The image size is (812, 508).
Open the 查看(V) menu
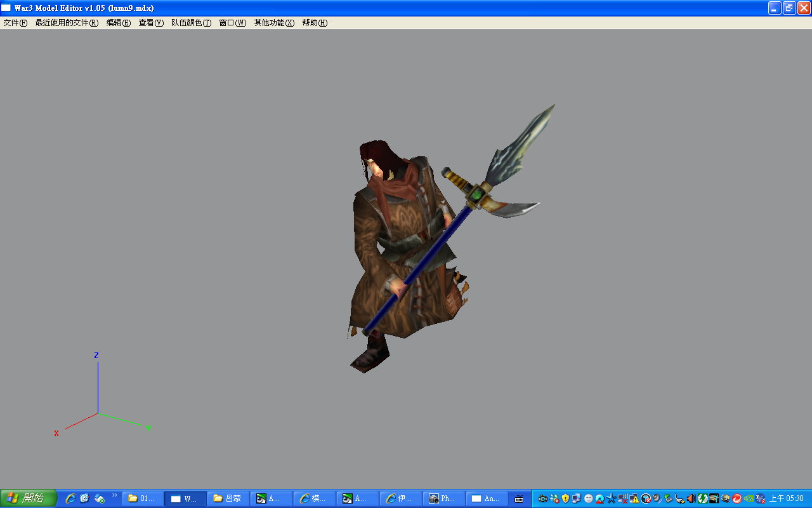click(x=151, y=23)
